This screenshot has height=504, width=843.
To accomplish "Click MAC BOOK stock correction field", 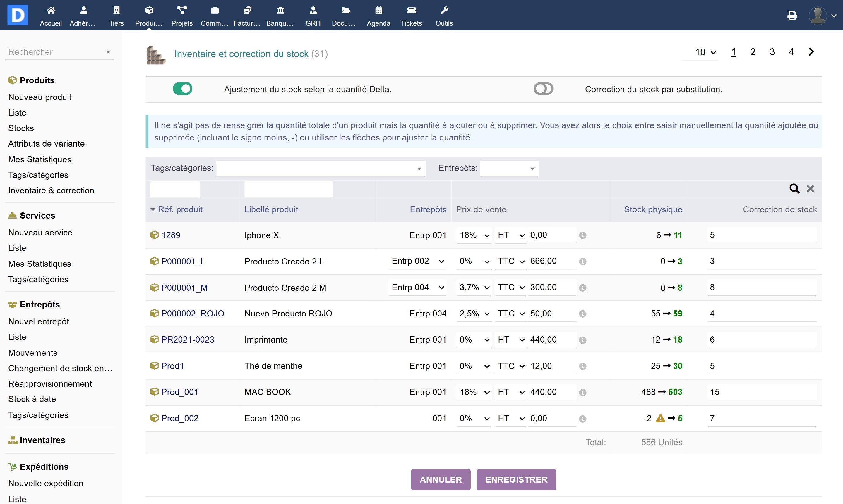I will 761,392.
